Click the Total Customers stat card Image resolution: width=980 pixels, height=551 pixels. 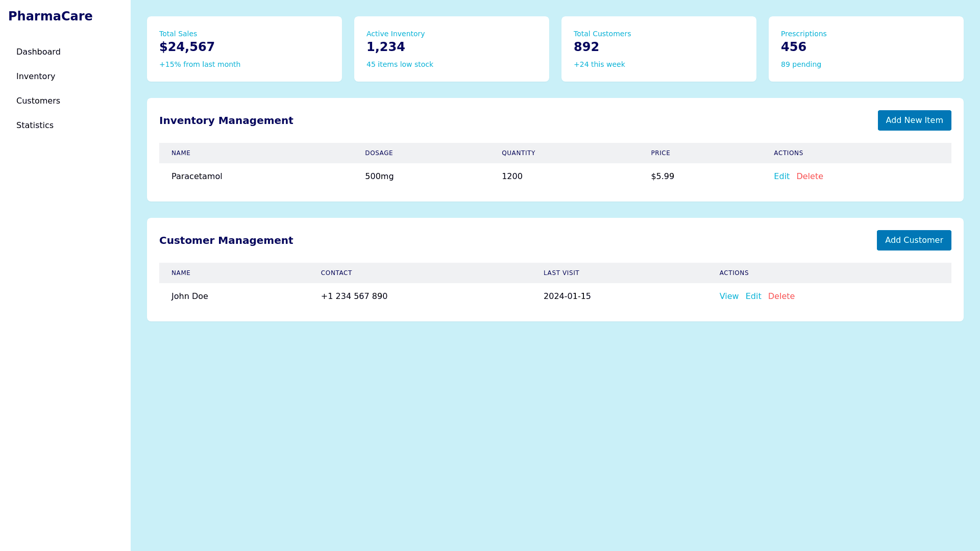point(659,49)
